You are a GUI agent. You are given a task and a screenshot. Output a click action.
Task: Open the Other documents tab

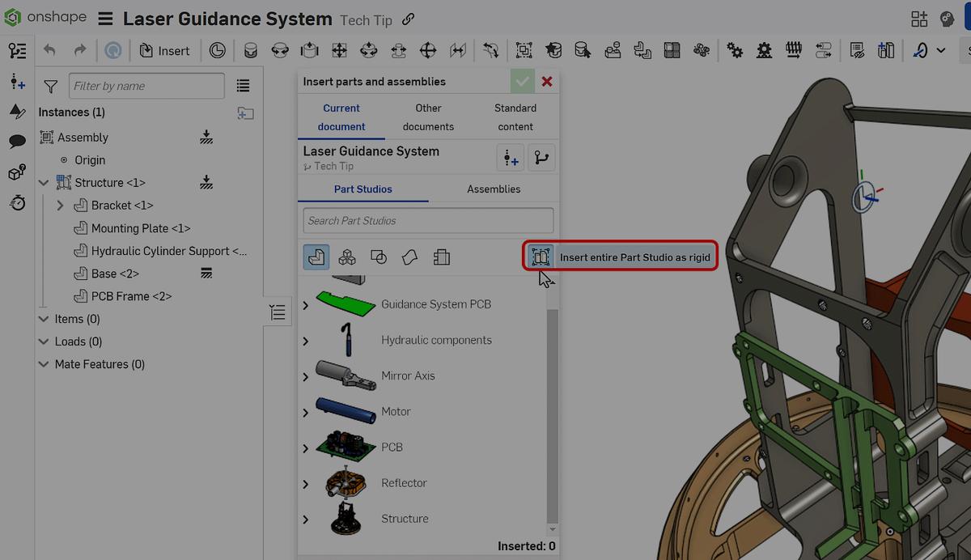(x=428, y=117)
